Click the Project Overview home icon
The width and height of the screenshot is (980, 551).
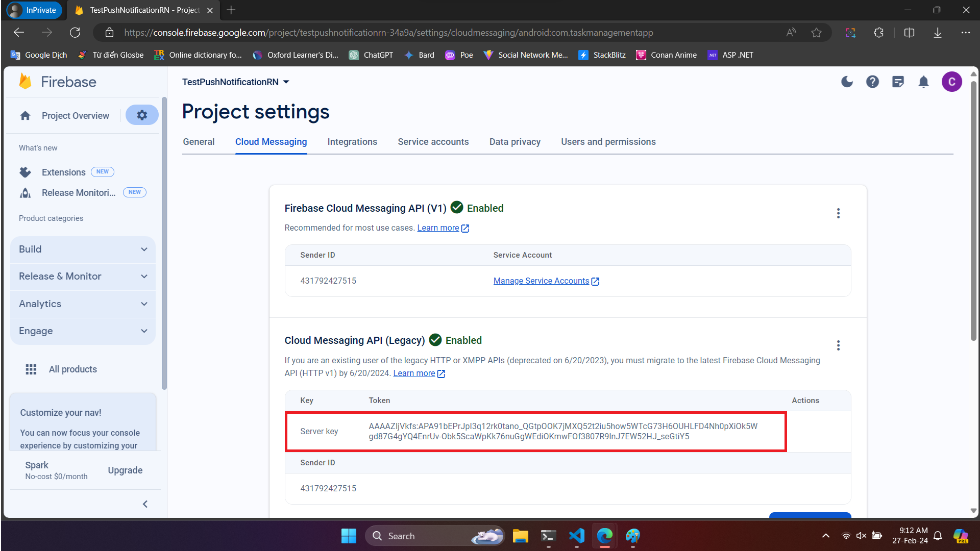click(x=25, y=116)
